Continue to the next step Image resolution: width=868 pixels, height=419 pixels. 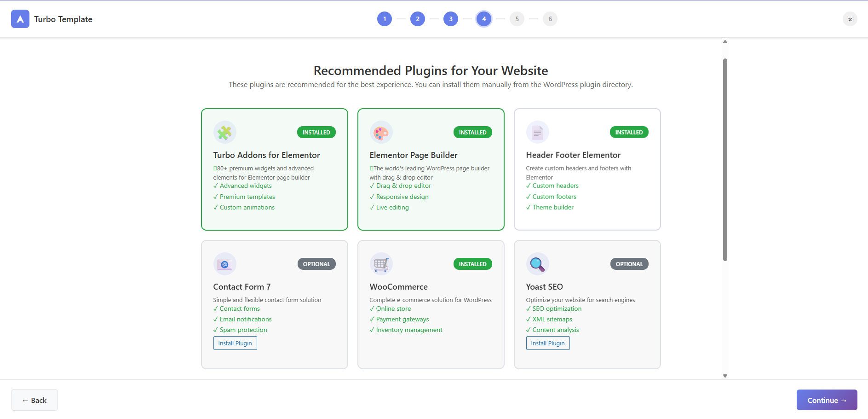coord(827,400)
